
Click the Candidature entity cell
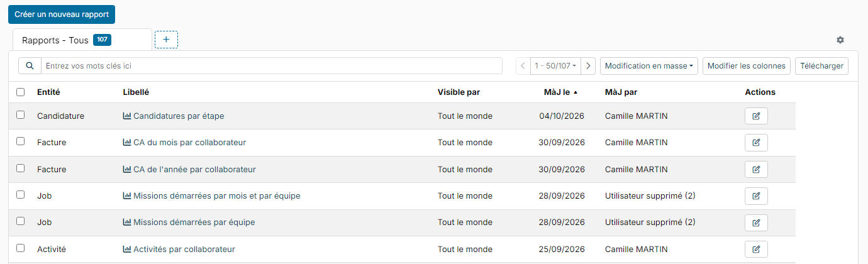(x=60, y=116)
